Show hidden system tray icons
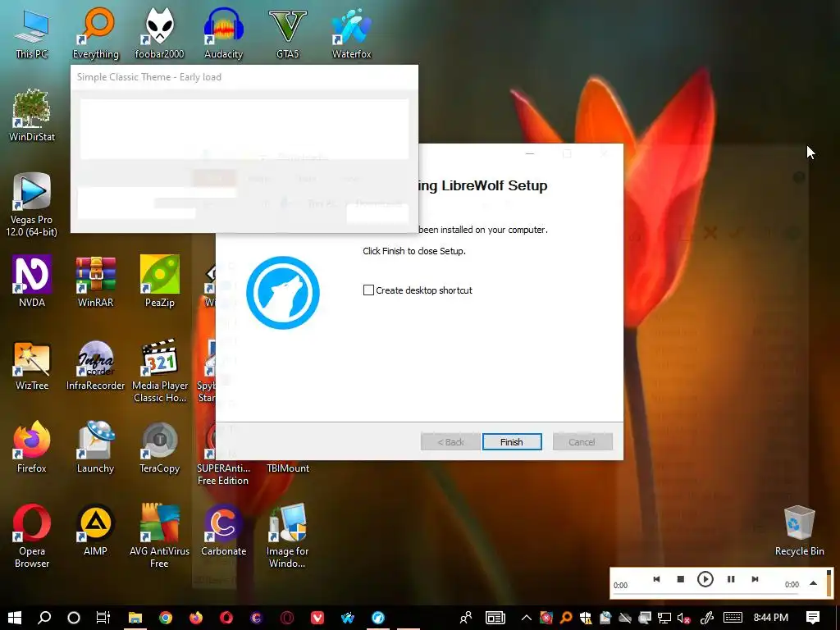 tap(526, 618)
